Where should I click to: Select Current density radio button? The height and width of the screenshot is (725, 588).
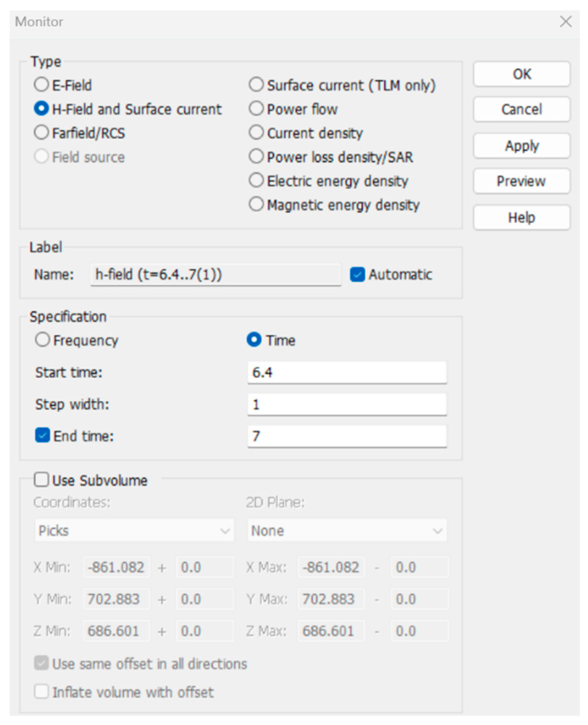tap(256, 133)
